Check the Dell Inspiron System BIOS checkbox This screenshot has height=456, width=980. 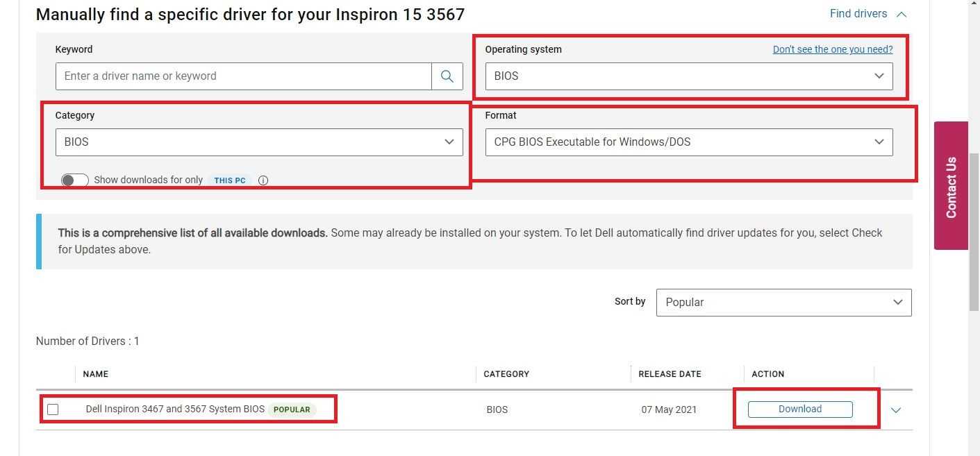tap(53, 409)
